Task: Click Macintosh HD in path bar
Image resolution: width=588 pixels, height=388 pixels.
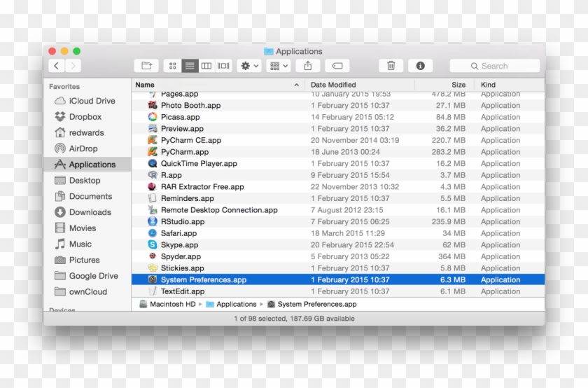Action: tap(167, 305)
